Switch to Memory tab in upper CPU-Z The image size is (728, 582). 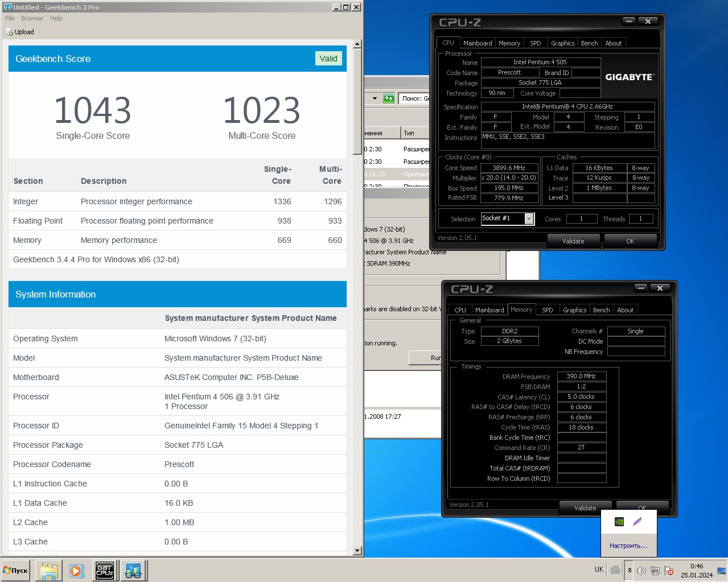pos(509,43)
